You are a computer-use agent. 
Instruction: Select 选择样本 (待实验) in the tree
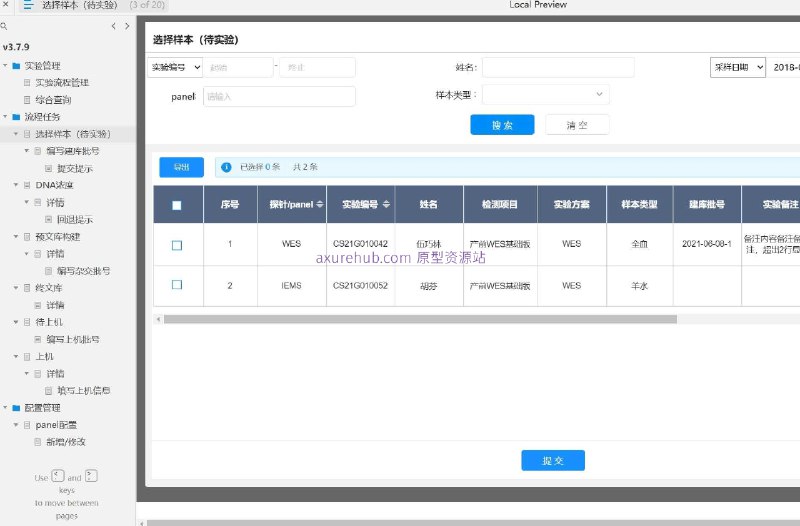click(x=72, y=134)
